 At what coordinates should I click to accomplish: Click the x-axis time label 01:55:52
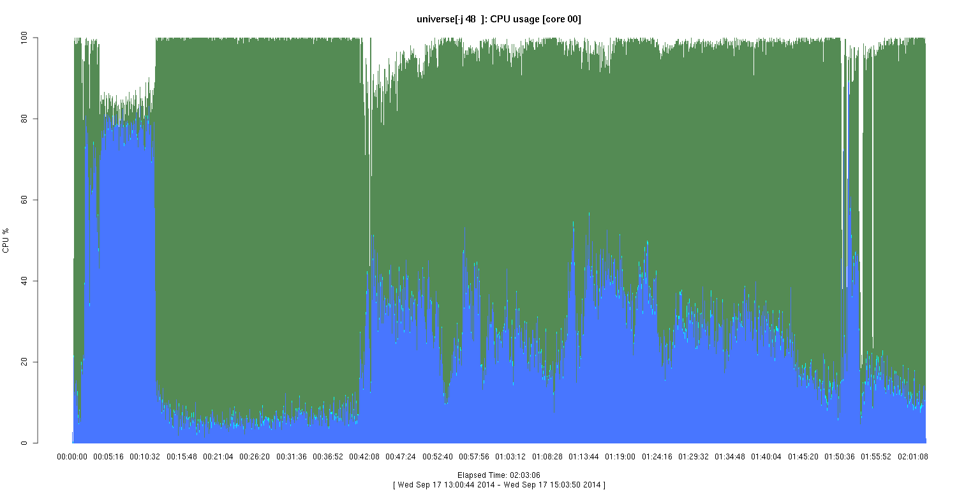click(x=877, y=457)
